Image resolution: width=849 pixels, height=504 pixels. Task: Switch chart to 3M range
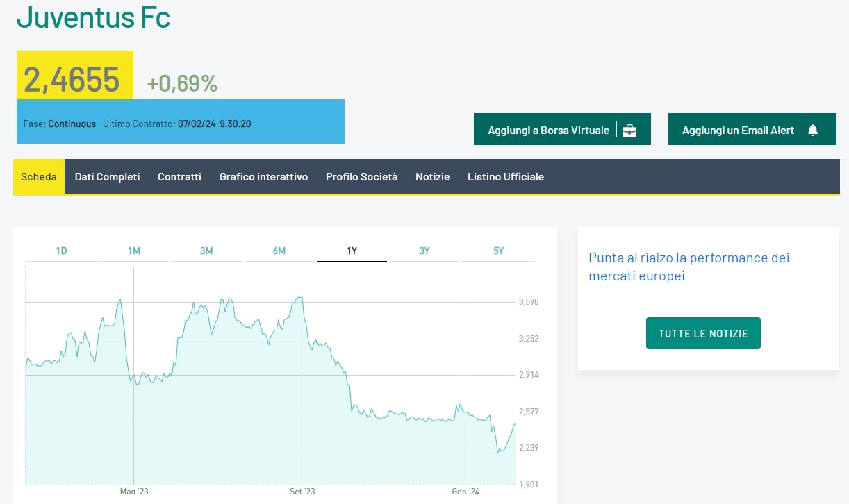pos(206,251)
